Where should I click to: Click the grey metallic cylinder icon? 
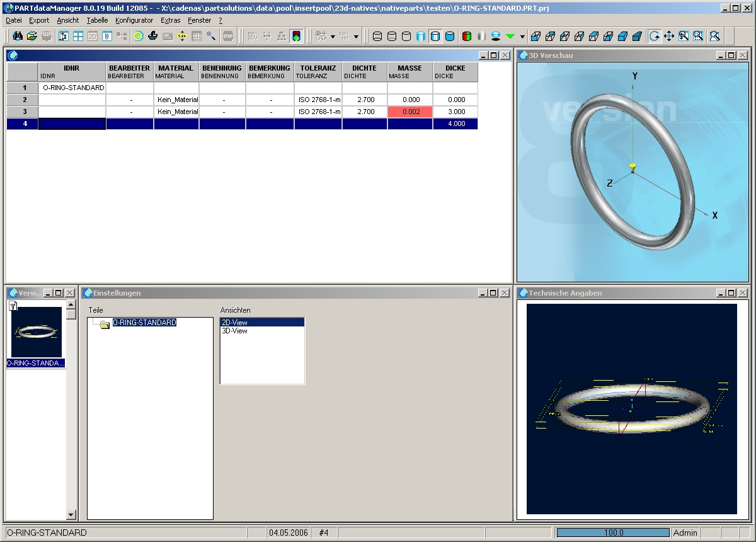pos(481,37)
